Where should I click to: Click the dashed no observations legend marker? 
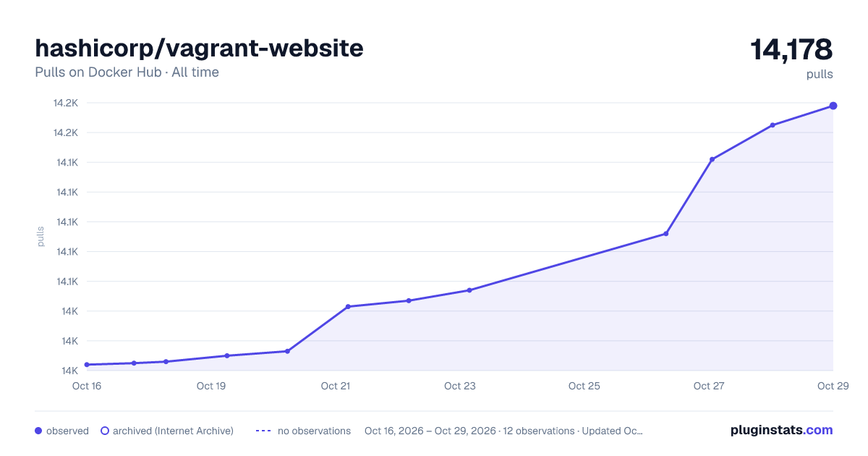click(264, 431)
